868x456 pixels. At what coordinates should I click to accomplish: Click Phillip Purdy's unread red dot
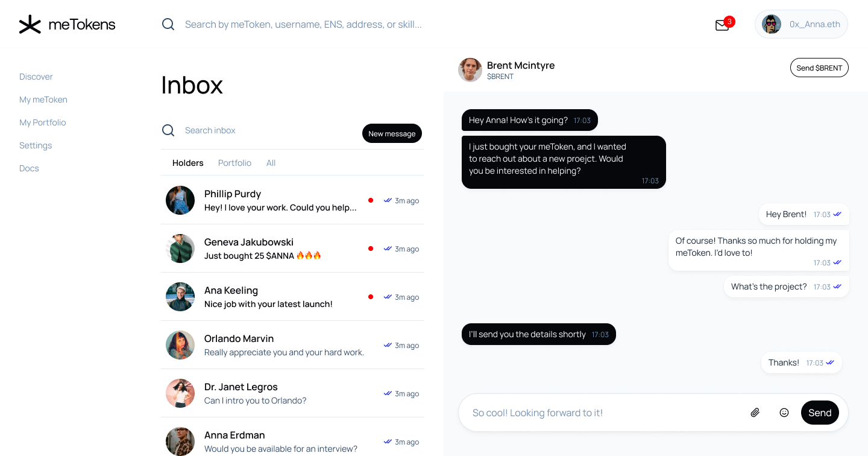pos(371,200)
